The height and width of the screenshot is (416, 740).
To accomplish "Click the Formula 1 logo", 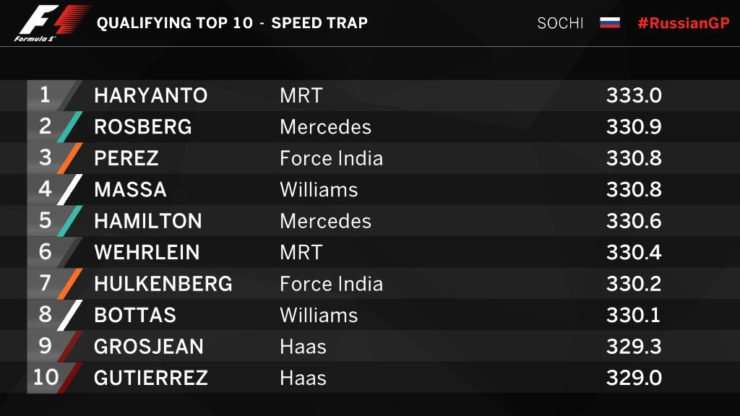I will point(51,23).
